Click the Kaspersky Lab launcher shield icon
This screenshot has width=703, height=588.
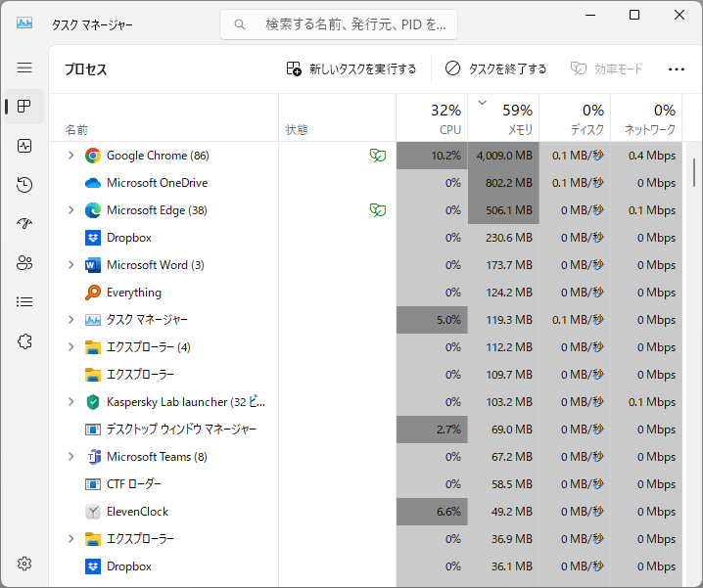pos(93,402)
